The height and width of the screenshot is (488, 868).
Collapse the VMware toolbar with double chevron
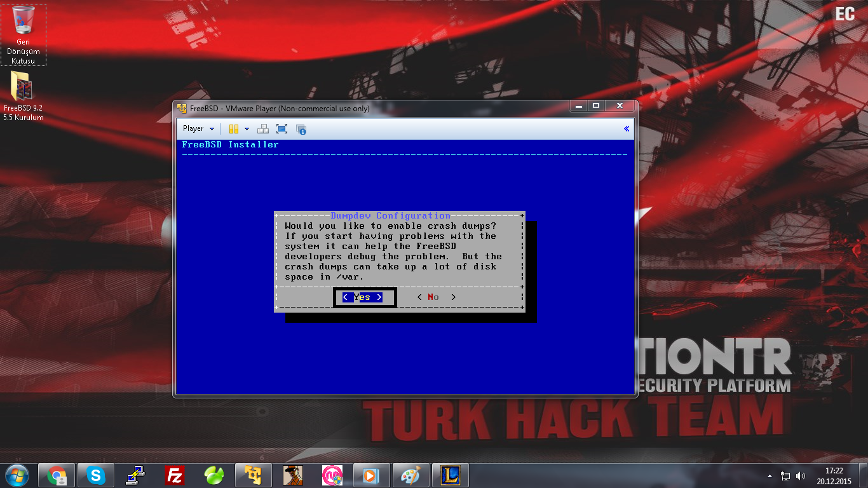point(627,128)
